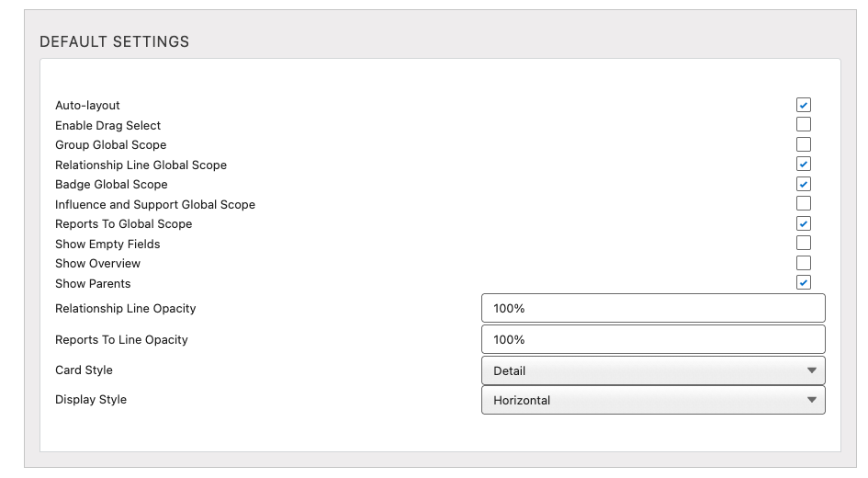
Task: Tick the Group Global Scope checkbox
Action: point(803,144)
